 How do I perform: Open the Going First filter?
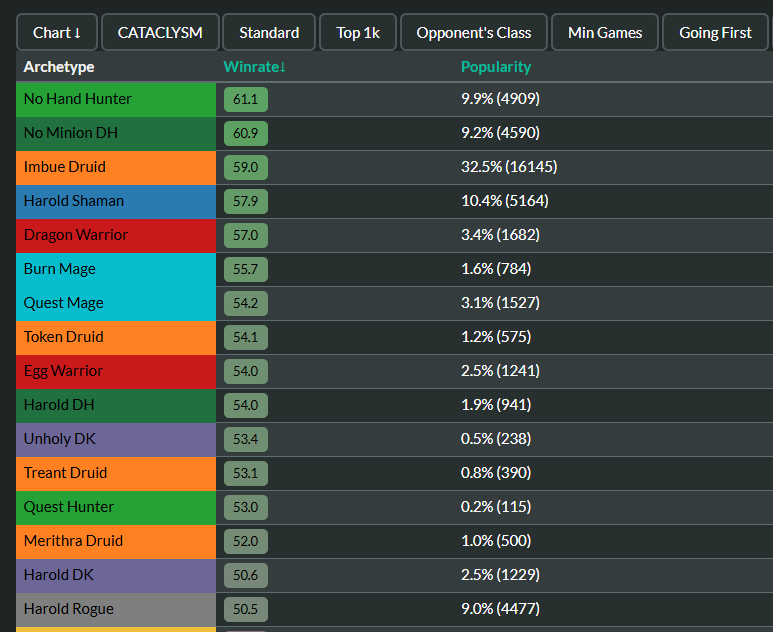tap(715, 33)
